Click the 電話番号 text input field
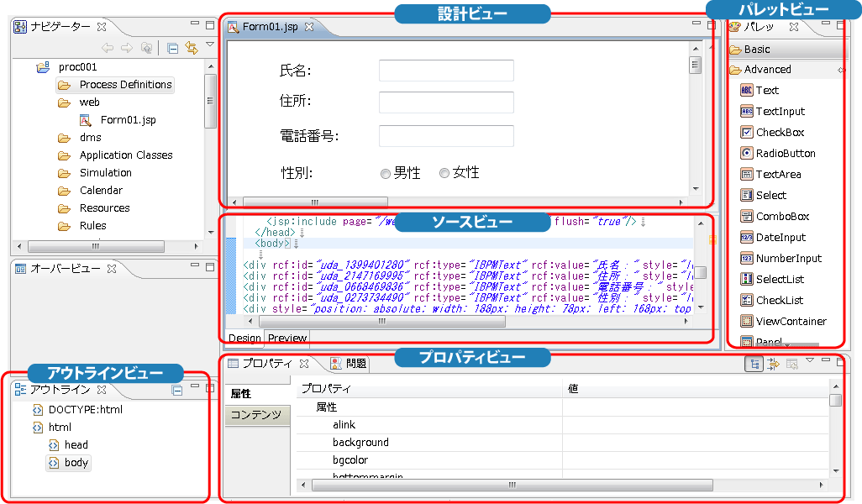Viewport: 862px width, 504px height. [x=446, y=136]
